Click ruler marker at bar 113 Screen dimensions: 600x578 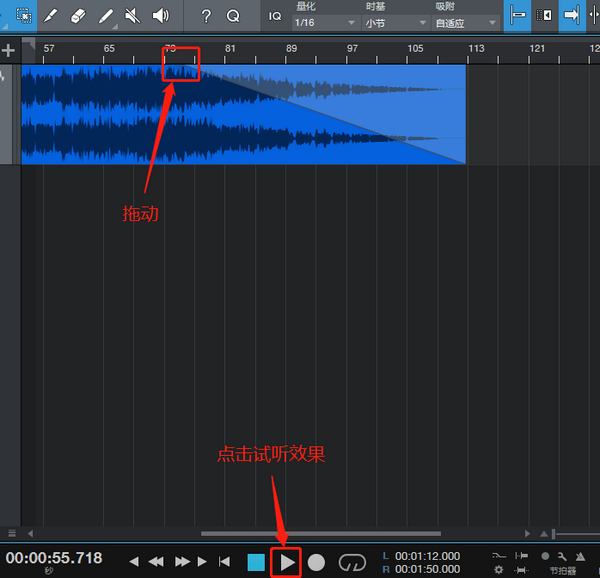[x=476, y=49]
